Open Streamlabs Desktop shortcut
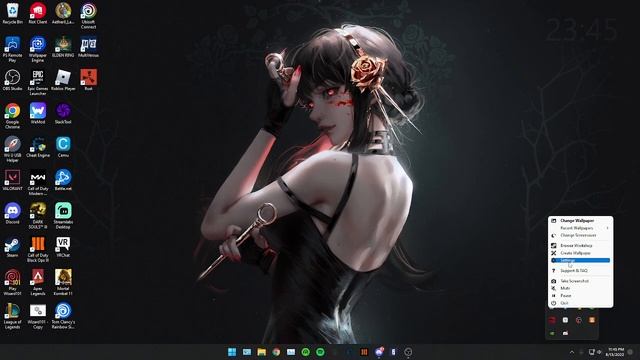The height and width of the screenshot is (360, 640). pyautogui.click(x=63, y=216)
